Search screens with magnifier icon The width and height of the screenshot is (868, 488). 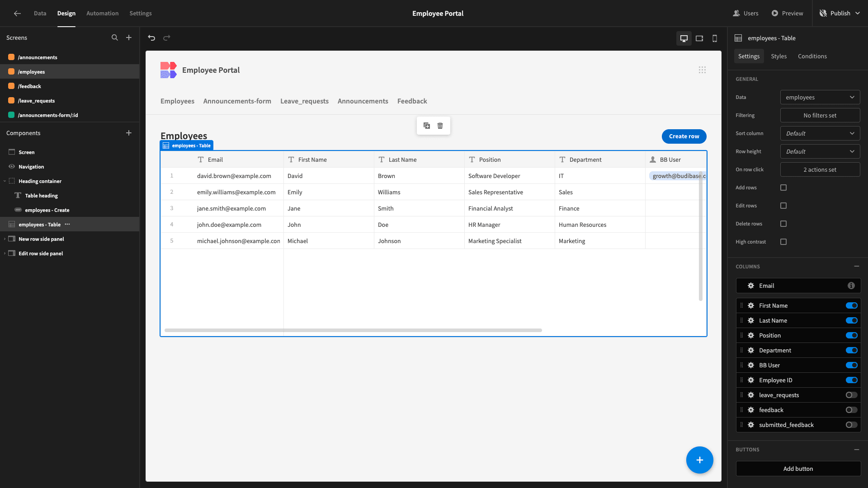tap(115, 38)
